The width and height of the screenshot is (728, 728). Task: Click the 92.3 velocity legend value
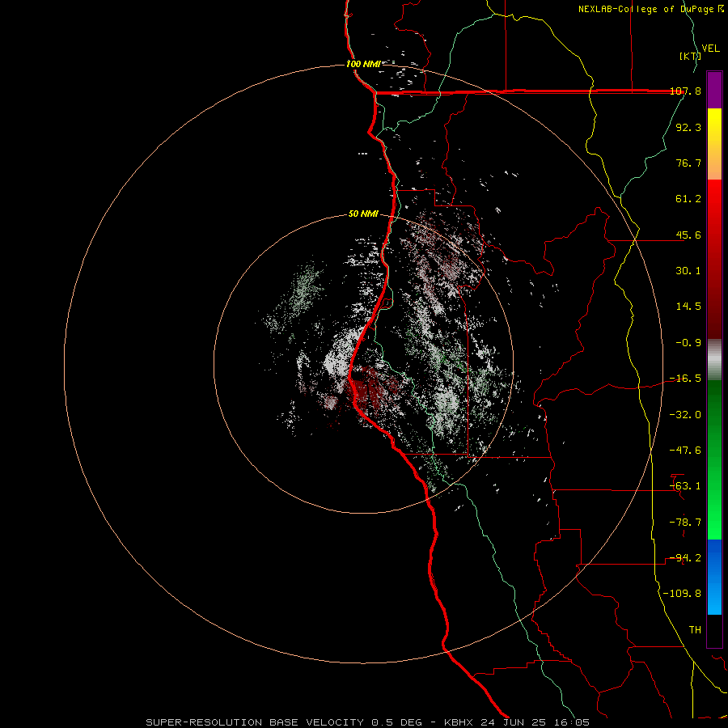688,127
